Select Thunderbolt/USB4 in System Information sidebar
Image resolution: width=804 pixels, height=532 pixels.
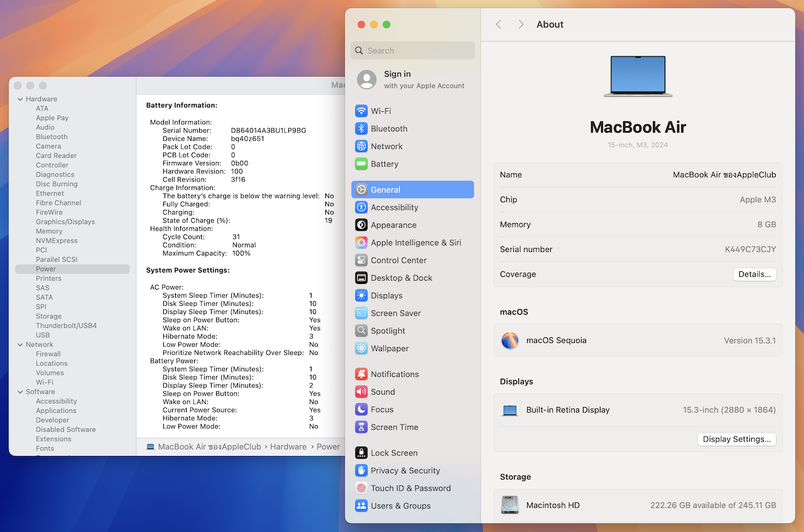tap(66, 325)
